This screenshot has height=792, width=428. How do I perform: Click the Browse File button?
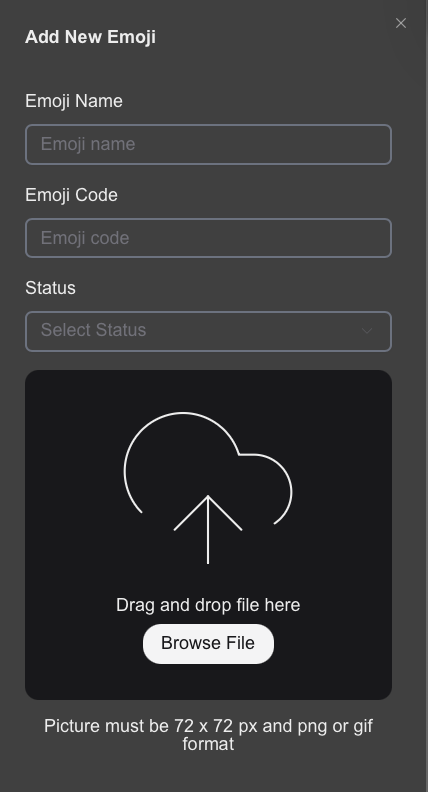click(x=208, y=644)
